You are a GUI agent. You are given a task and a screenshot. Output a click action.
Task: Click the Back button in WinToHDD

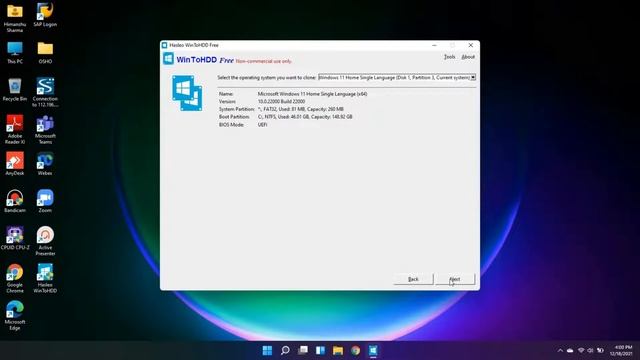click(x=413, y=279)
